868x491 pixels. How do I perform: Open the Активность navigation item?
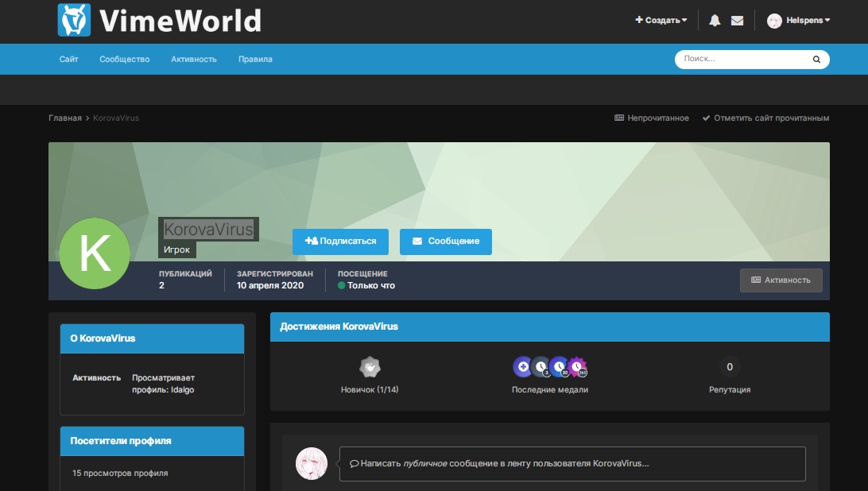[193, 60]
